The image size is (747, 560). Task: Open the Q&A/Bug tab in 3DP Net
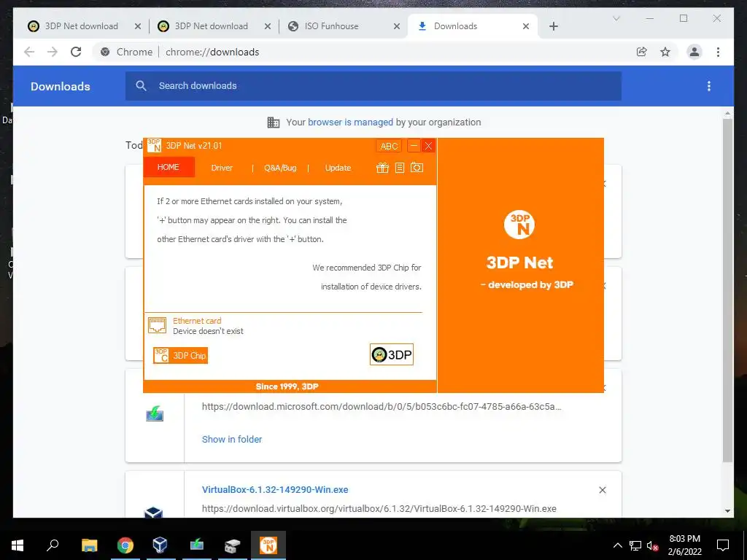pos(280,168)
